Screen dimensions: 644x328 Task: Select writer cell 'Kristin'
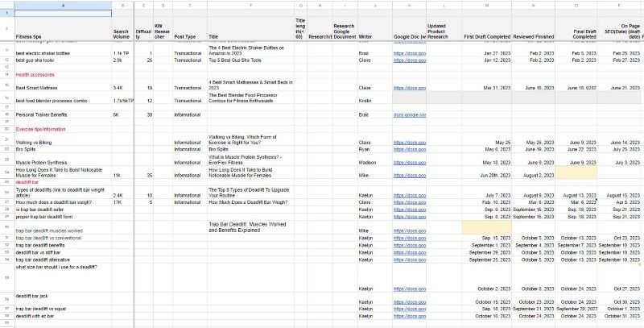tap(374, 98)
